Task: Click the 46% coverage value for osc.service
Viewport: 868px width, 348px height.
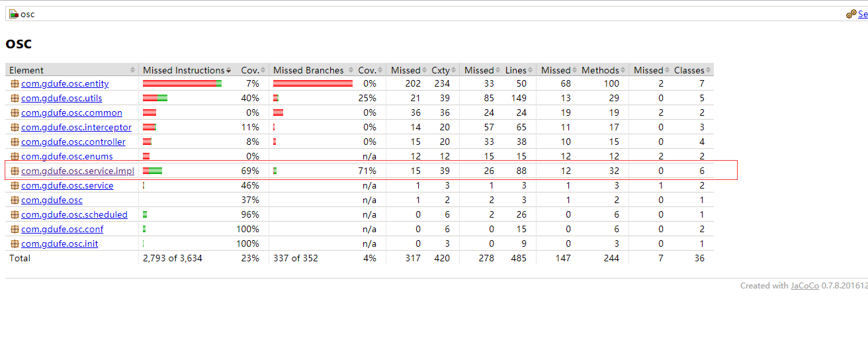Action: (250, 186)
